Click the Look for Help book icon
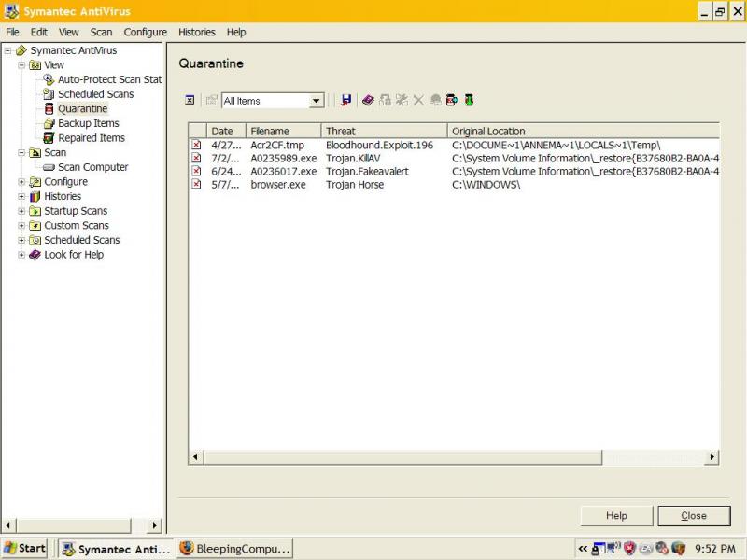This screenshot has width=747, height=560. [35, 255]
